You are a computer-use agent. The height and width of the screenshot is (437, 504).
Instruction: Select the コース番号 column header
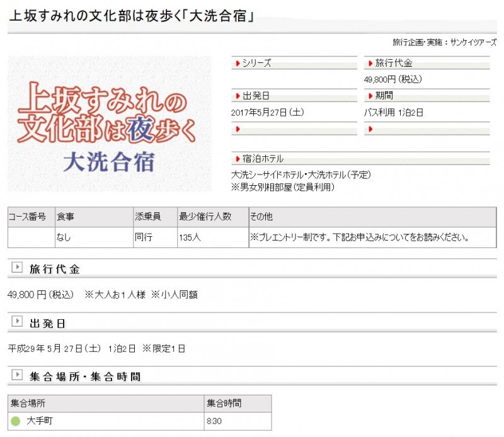[28, 217]
